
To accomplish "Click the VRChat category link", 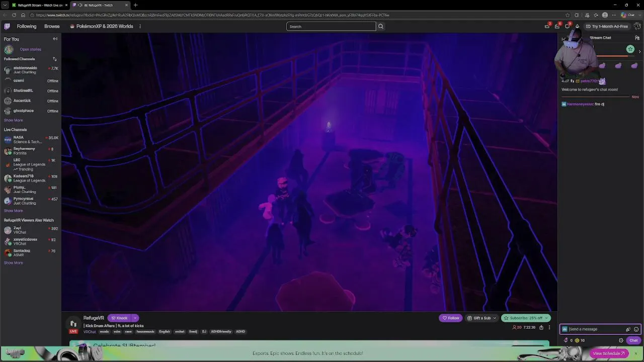I will pos(90,332).
